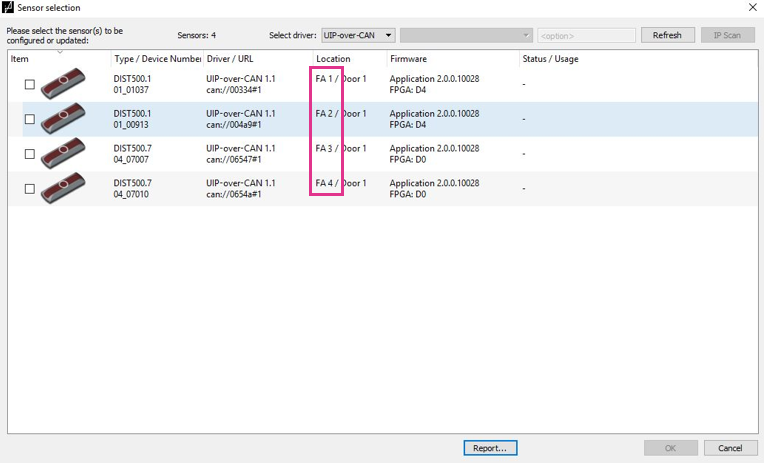Click the Driver / URL column header

[x=230, y=59]
